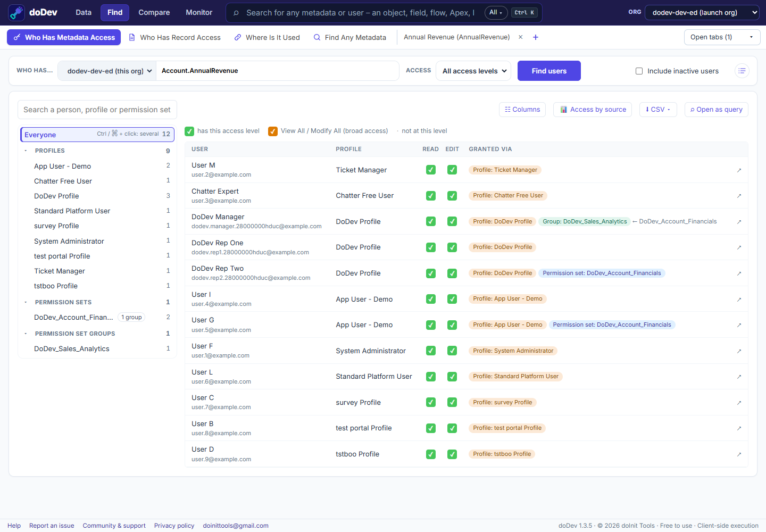Image resolution: width=766 pixels, height=532 pixels.
Task: Switch to Who Has Record Access tab
Action: click(x=175, y=37)
